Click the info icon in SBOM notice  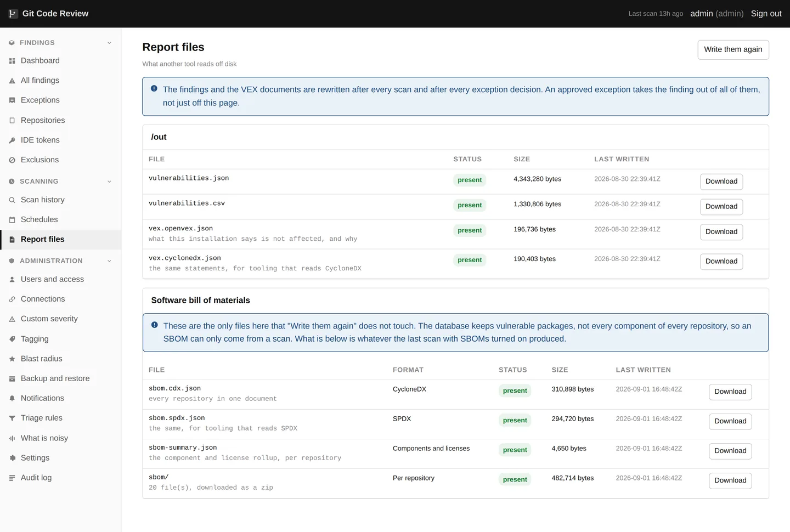tap(155, 325)
